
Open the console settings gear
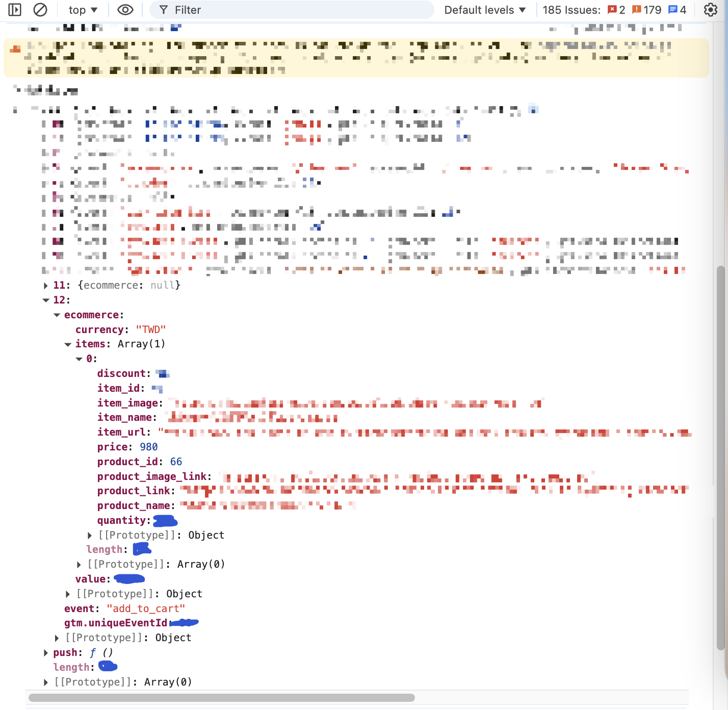pyautogui.click(x=710, y=10)
